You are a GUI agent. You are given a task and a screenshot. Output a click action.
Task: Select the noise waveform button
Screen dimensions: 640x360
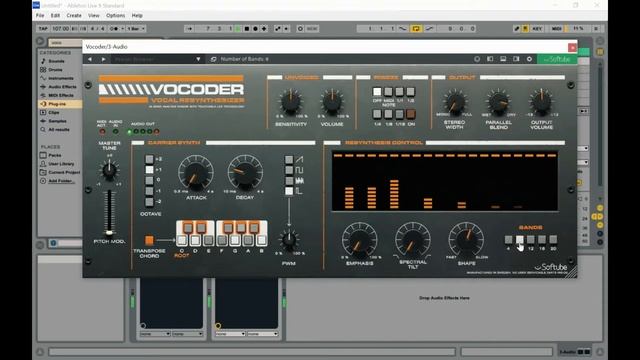pyautogui.click(x=289, y=181)
